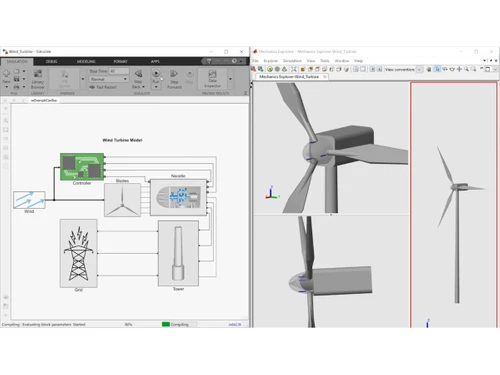The height and width of the screenshot is (375, 500).
Task: Open the Simulation menu in Mechanics Explorer
Action: (x=292, y=61)
